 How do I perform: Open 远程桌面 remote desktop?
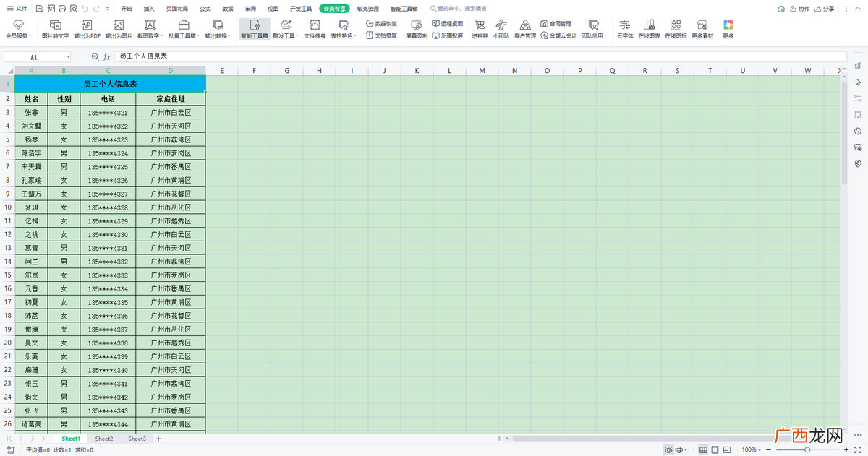click(x=447, y=24)
